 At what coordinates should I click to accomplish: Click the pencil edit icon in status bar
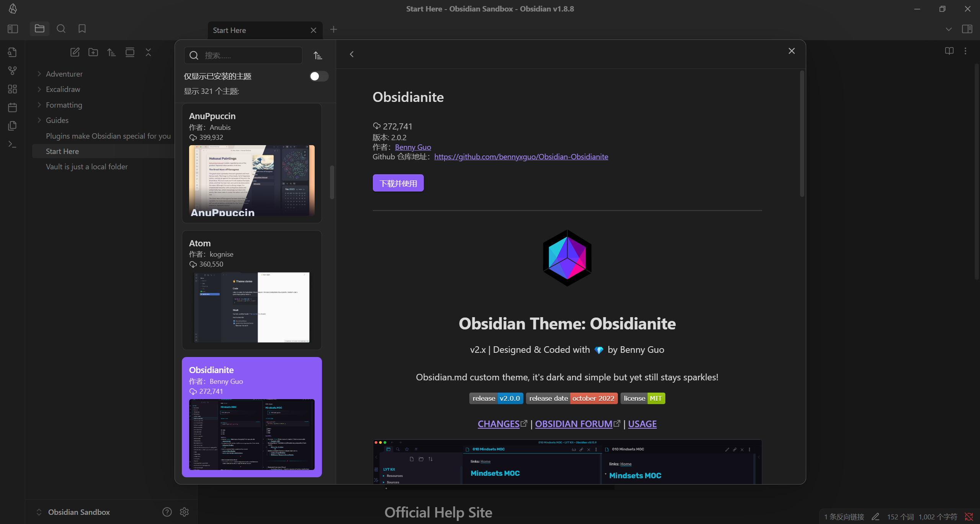click(875, 517)
